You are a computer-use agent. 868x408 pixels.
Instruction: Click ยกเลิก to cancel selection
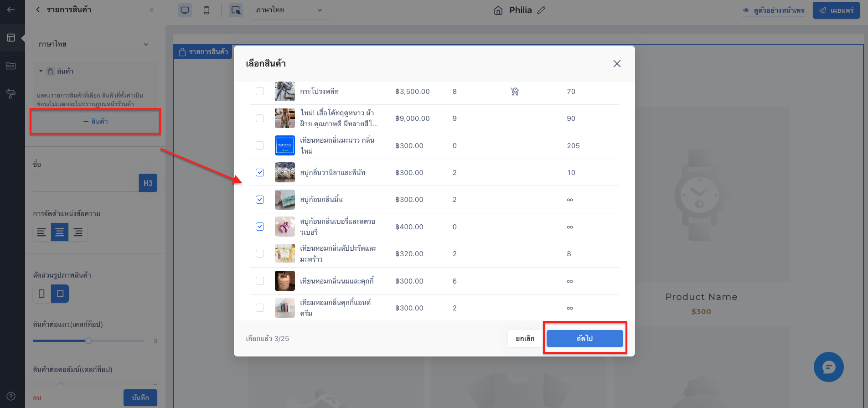525,338
